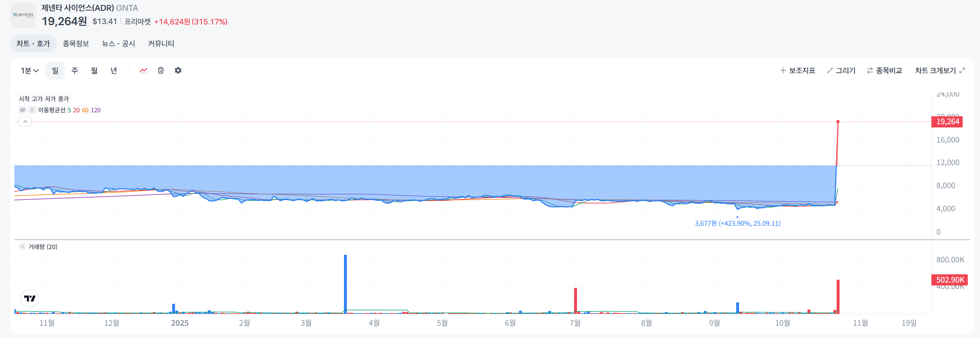Click the red line chart type icon

click(x=143, y=71)
